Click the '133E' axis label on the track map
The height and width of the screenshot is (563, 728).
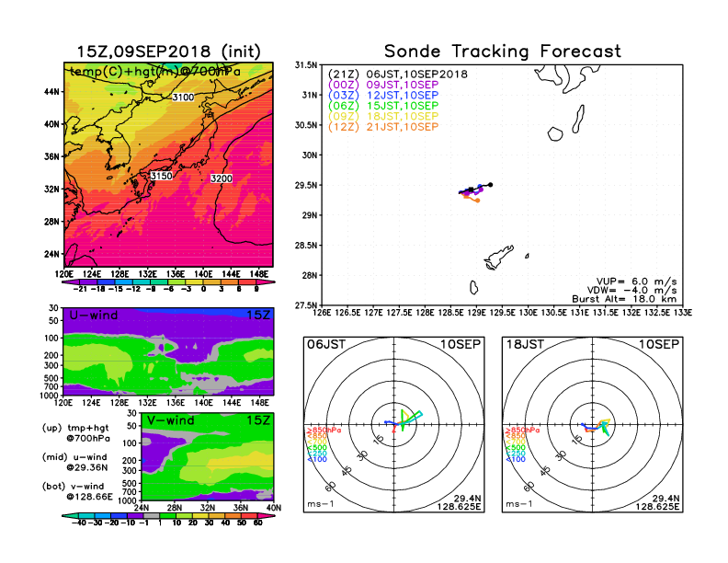click(x=683, y=313)
